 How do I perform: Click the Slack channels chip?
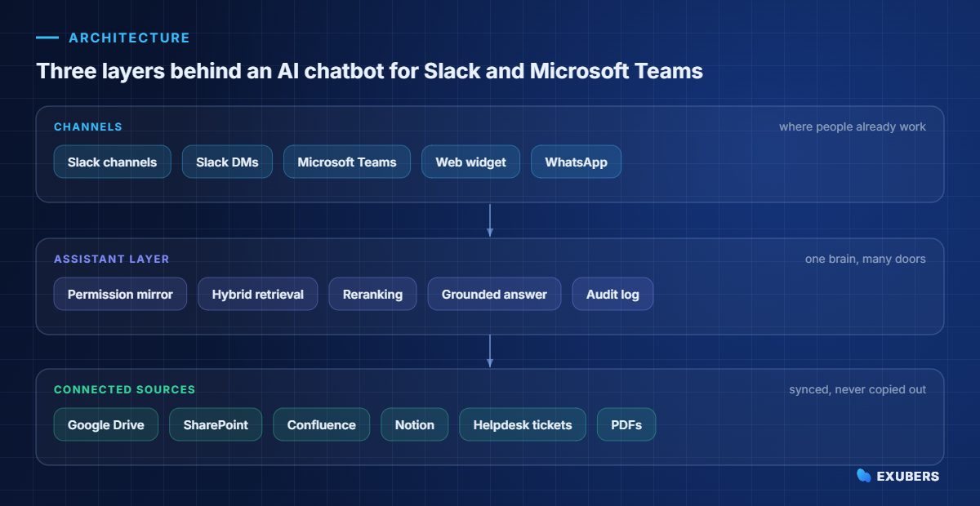pyautogui.click(x=113, y=162)
